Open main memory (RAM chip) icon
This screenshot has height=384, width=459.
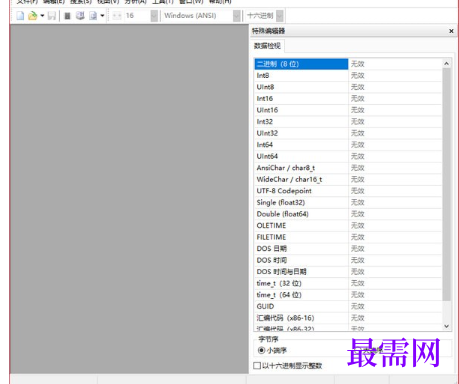(67, 16)
